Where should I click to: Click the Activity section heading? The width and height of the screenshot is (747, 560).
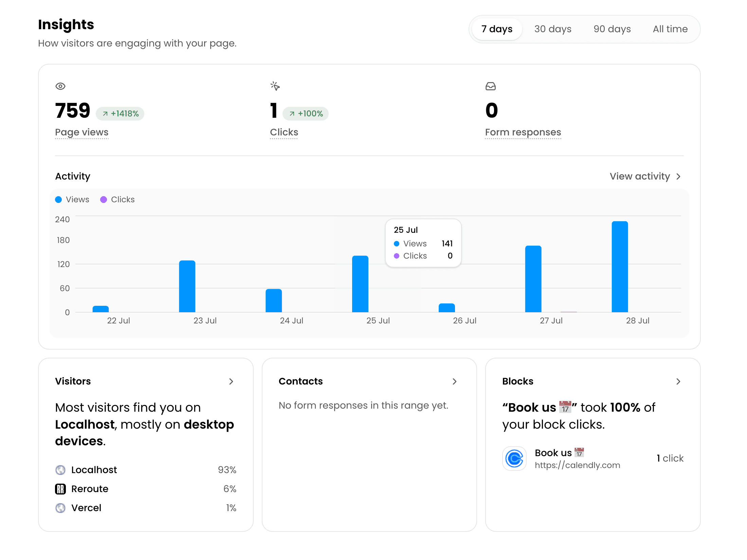click(73, 176)
